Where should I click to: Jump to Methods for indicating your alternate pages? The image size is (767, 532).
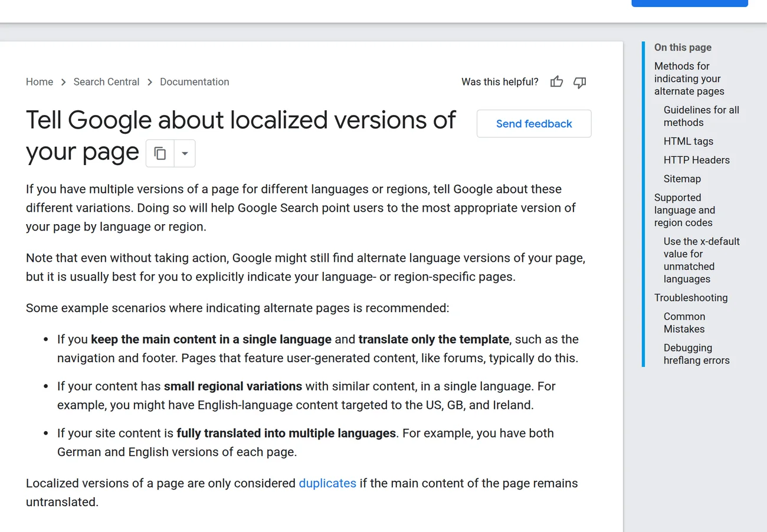pos(689,78)
